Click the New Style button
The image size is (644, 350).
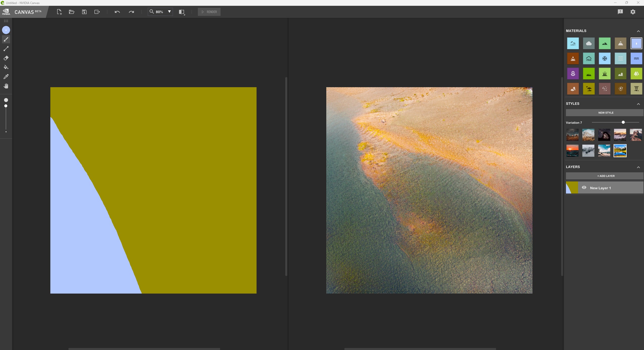(605, 113)
